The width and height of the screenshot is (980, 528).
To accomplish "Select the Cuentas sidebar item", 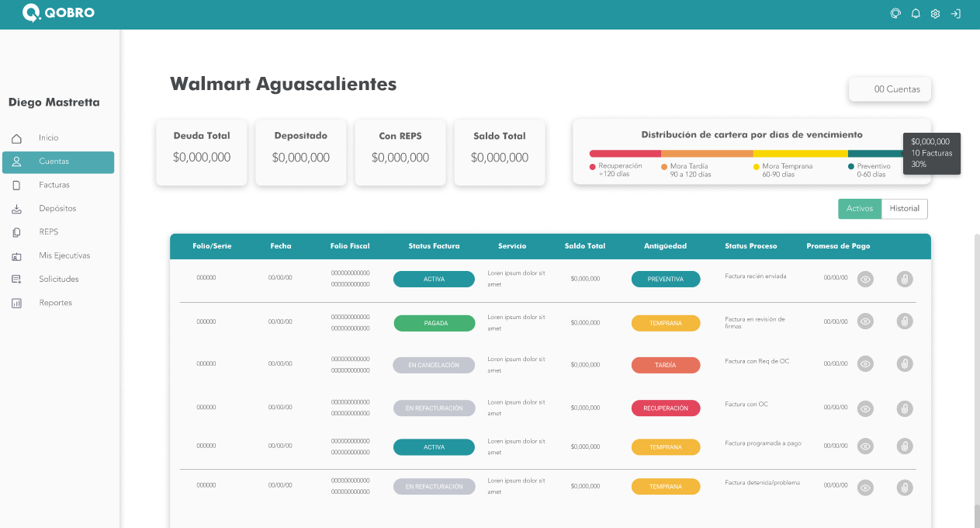I will pyautogui.click(x=58, y=162).
